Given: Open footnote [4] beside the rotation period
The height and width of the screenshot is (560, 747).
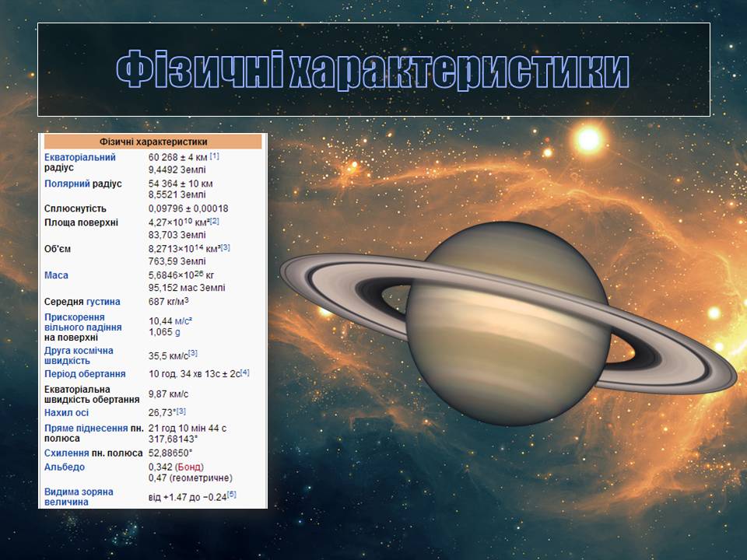Looking at the screenshot, I should coord(245,373).
